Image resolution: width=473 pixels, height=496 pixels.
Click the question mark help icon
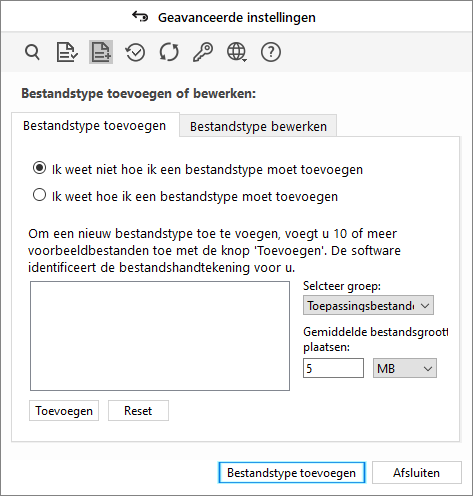pos(271,52)
